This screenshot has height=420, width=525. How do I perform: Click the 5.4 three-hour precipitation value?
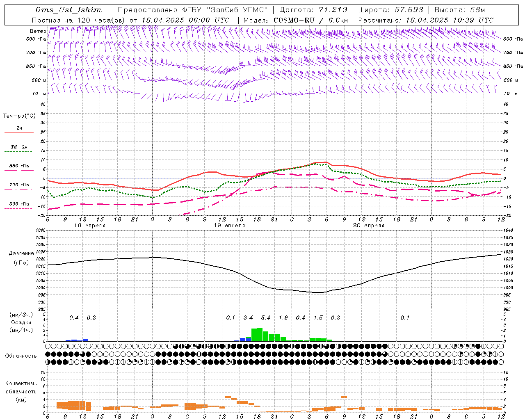[x=266, y=318]
